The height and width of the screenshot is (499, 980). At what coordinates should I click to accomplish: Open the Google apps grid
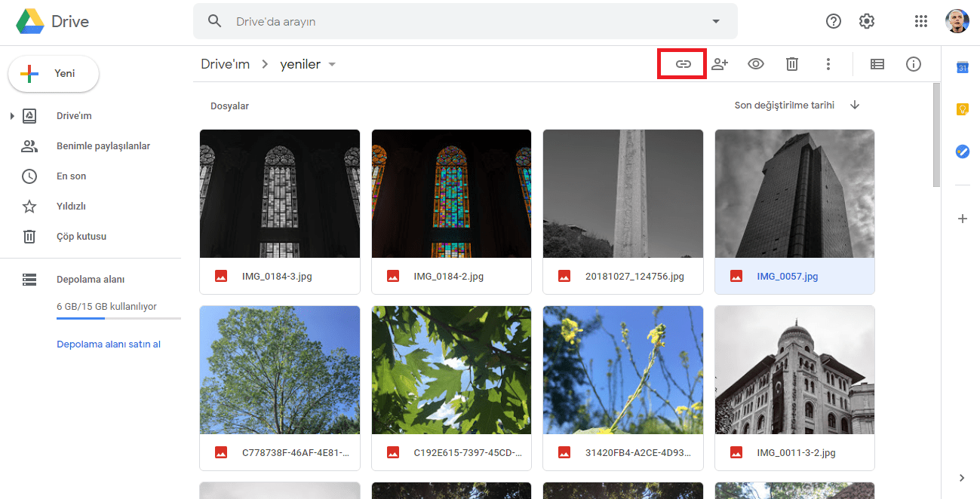(921, 21)
